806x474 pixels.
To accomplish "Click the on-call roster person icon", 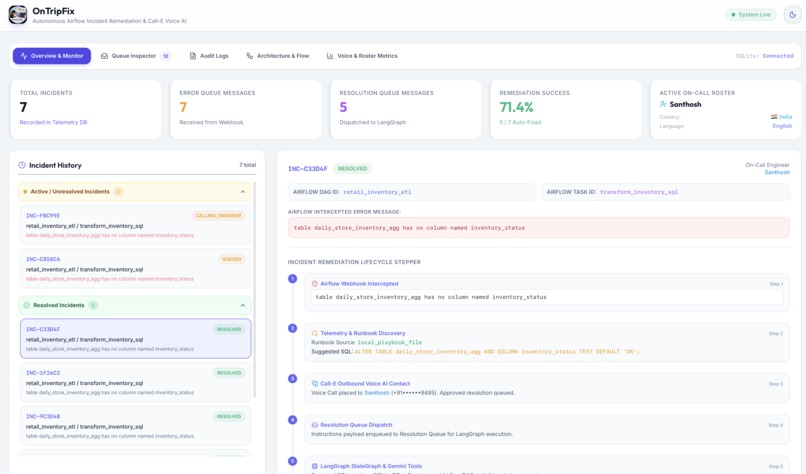I will click(x=663, y=104).
